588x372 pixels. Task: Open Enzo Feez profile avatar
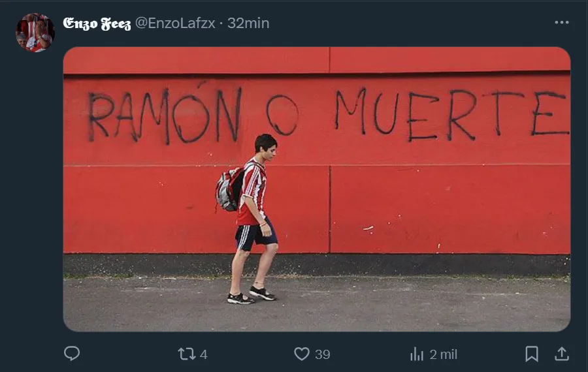click(x=35, y=33)
